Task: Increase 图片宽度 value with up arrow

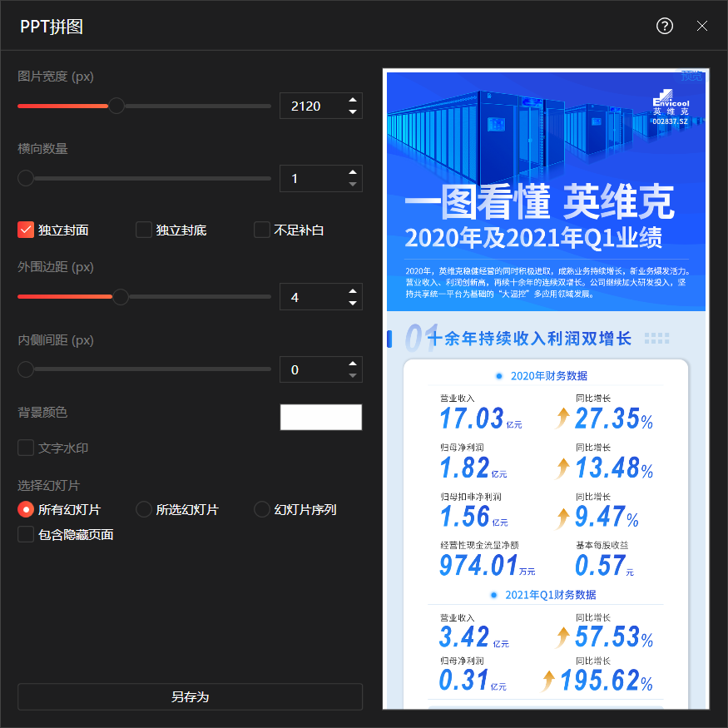Action: point(353,100)
